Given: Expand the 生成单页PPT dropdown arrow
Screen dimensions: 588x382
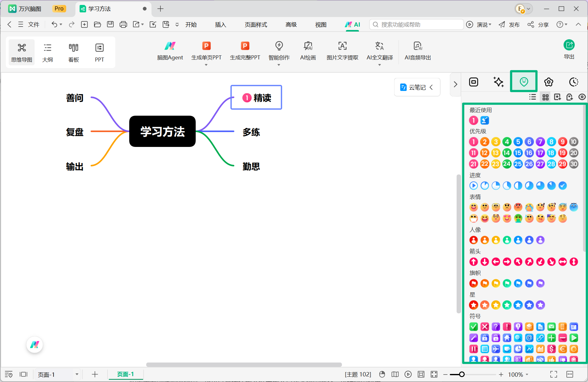Looking at the screenshot, I should point(206,65).
